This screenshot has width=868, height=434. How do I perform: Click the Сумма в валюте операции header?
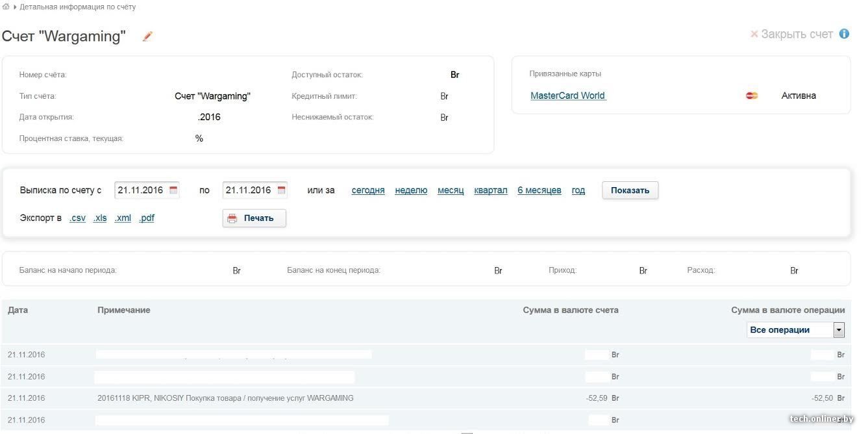pyautogui.click(x=788, y=310)
